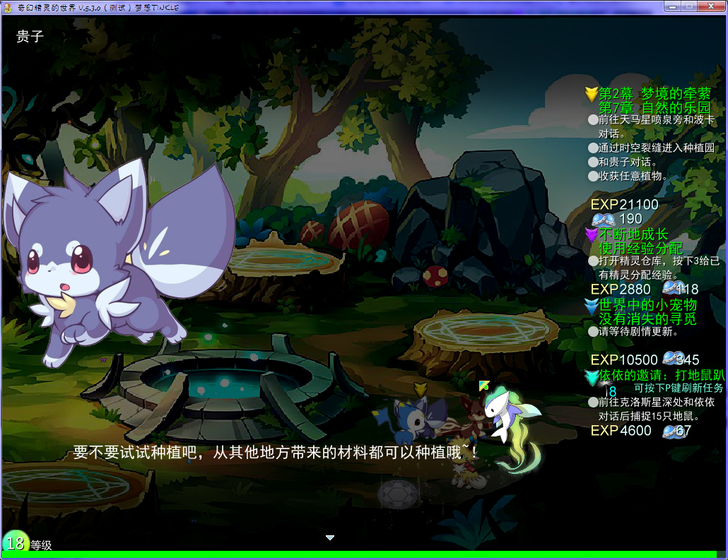The image size is (728, 560).
Task: Expand quest 没有消失的寻觅 title
Action: (647, 319)
